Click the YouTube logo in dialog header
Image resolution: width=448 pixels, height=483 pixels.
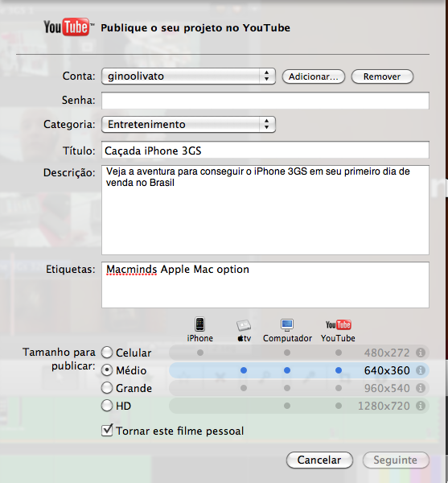[68, 27]
